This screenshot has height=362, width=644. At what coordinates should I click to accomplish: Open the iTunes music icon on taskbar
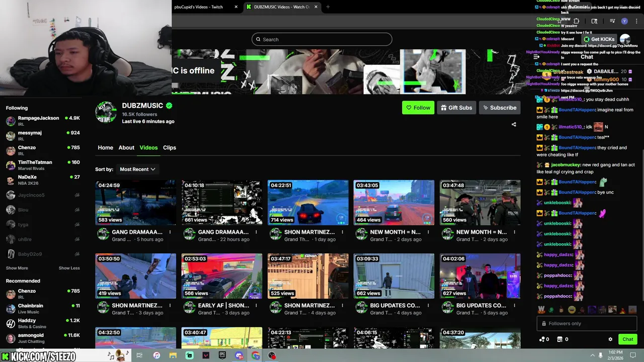point(156,355)
